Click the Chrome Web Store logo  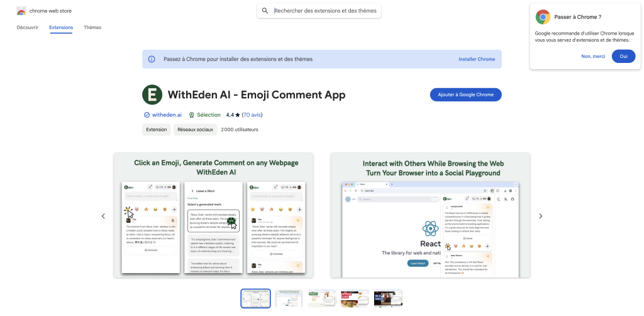[21, 11]
